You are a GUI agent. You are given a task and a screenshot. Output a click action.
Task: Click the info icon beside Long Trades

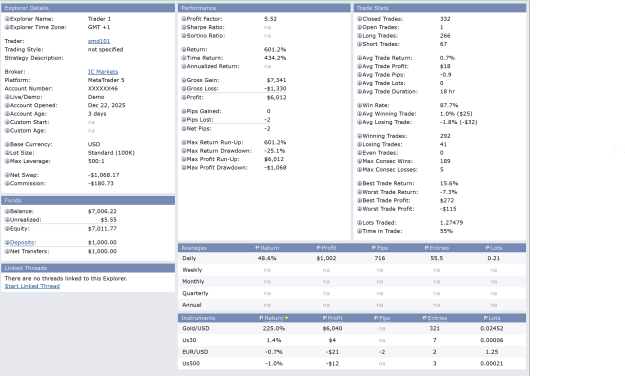click(x=360, y=35)
